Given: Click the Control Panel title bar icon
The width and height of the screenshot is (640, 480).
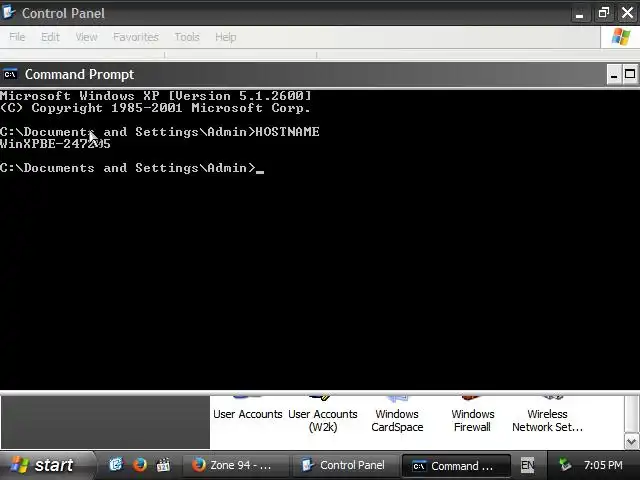Looking at the screenshot, I should tap(8, 12).
